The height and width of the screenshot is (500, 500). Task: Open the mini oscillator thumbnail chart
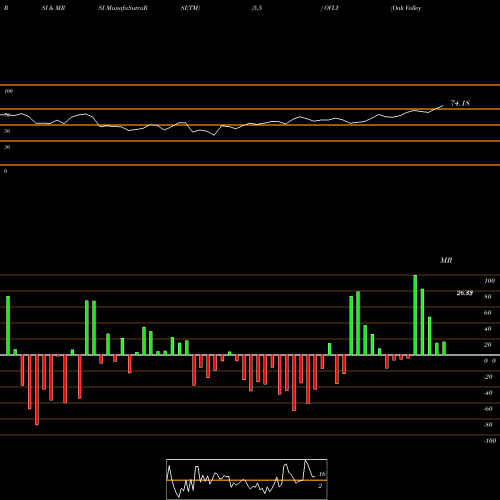[x=247, y=479]
